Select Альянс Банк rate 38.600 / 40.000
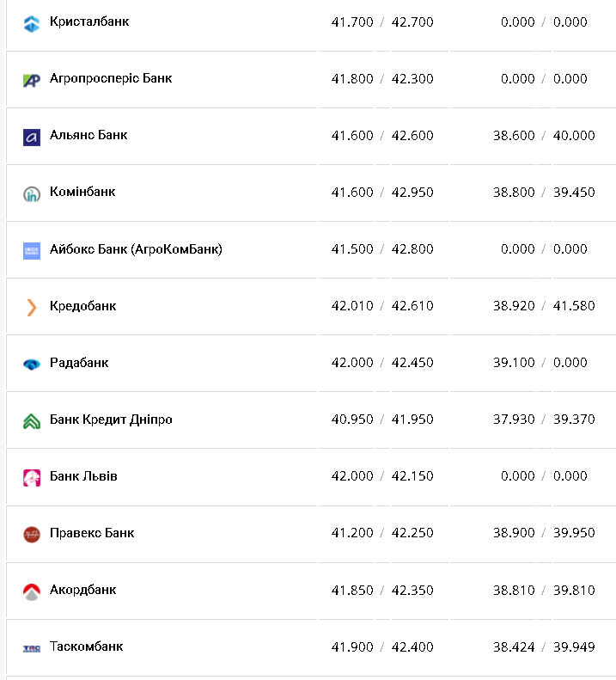The image size is (616, 680). (x=544, y=136)
